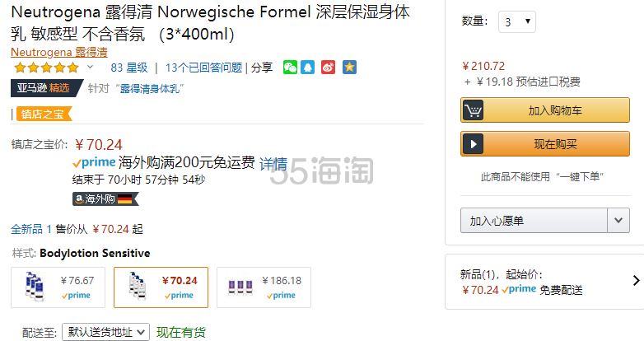Select the ¥76.67 style option
Viewport: 644px width, 341px height.
[x=58, y=287]
